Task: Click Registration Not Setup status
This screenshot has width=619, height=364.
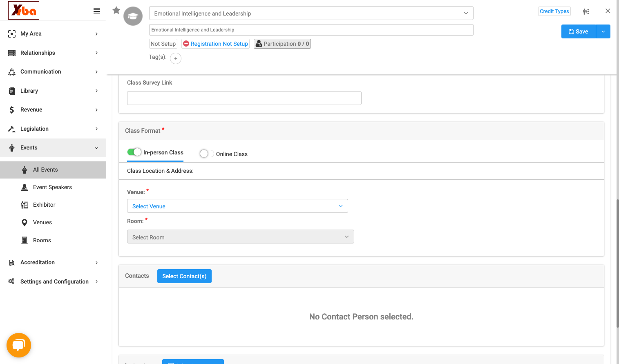Action: point(215,44)
